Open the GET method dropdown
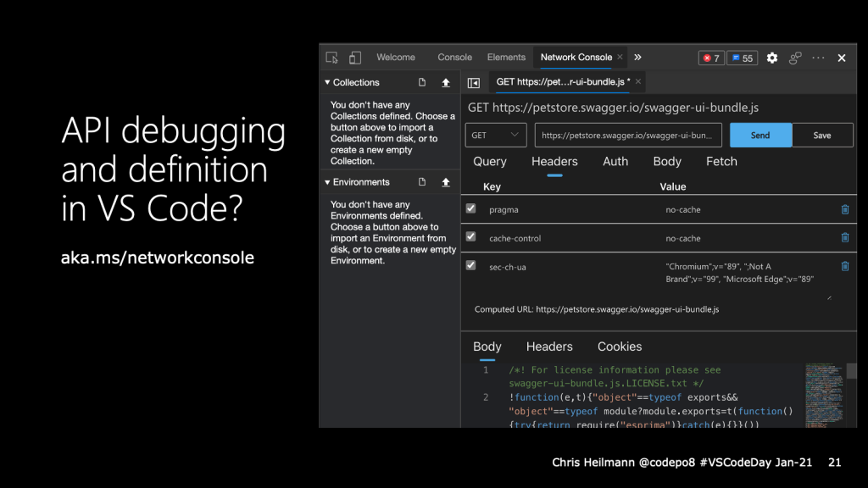Screen dimensions: 868x488 coord(495,135)
